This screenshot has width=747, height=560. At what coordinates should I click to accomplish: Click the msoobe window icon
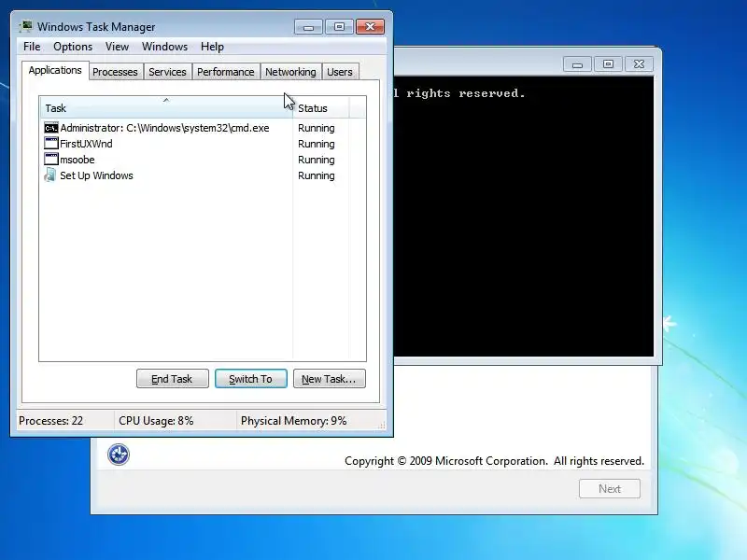click(x=51, y=159)
